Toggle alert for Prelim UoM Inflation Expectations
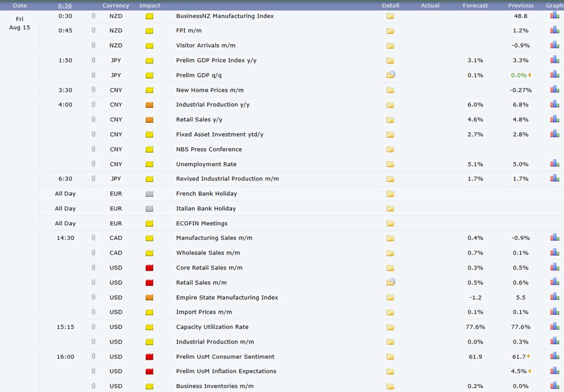Viewport: 564px width, 392px height. point(93,371)
